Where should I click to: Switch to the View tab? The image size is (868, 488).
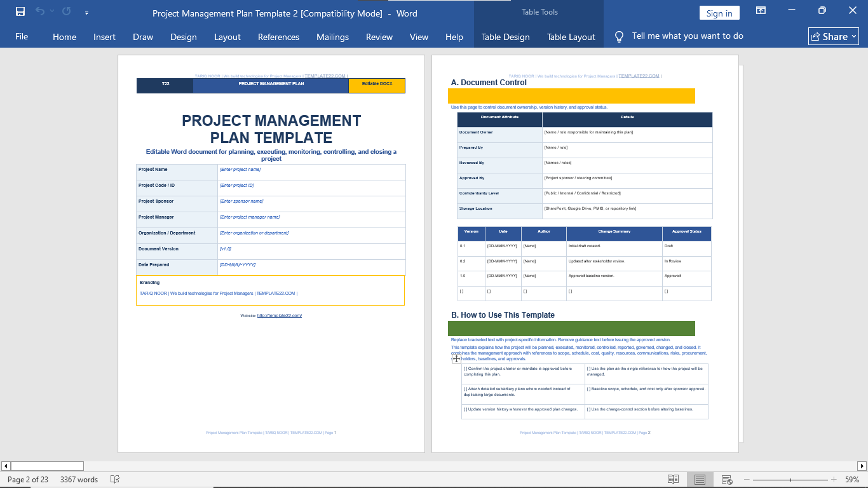tap(419, 37)
